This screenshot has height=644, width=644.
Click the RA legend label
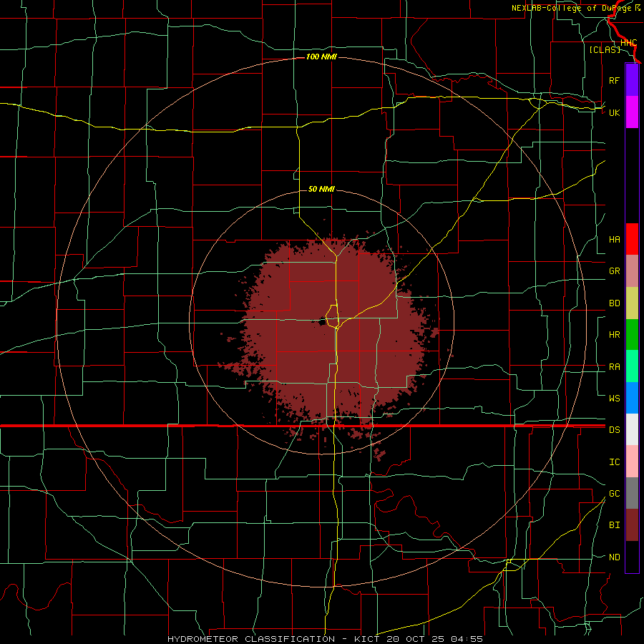pos(615,367)
